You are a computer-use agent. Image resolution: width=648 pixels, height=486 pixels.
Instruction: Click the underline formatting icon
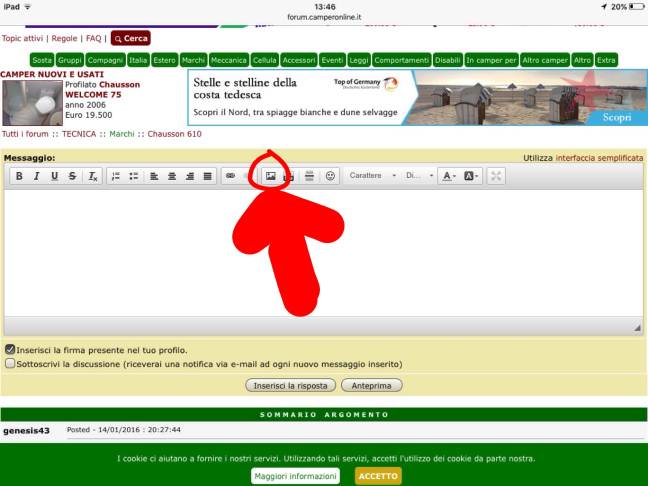point(54,176)
